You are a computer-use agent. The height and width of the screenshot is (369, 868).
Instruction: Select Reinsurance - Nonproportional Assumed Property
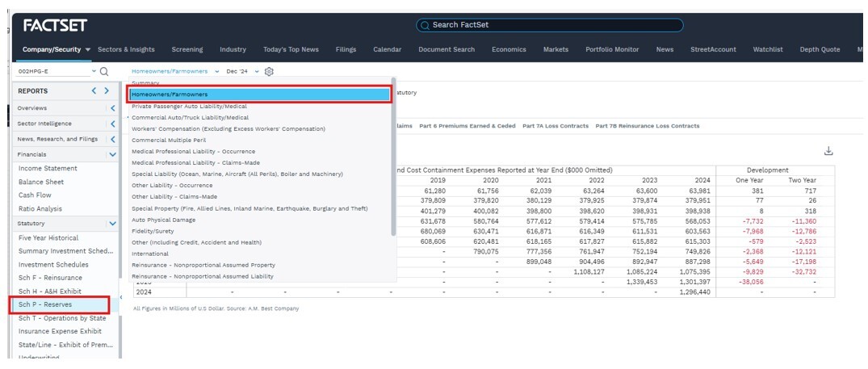[203, 265]
